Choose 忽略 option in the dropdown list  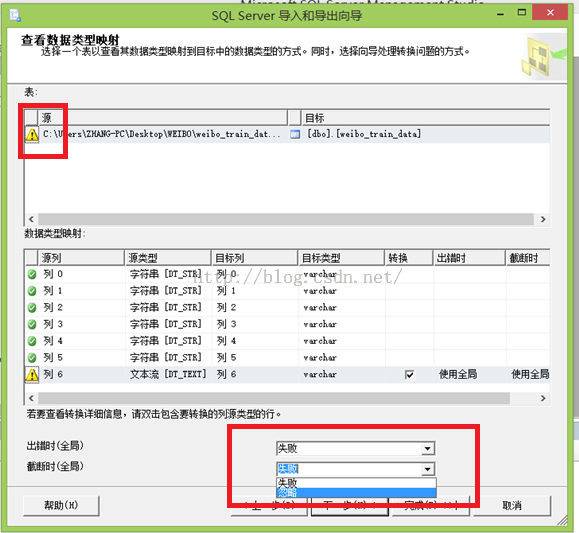(356, 492)
